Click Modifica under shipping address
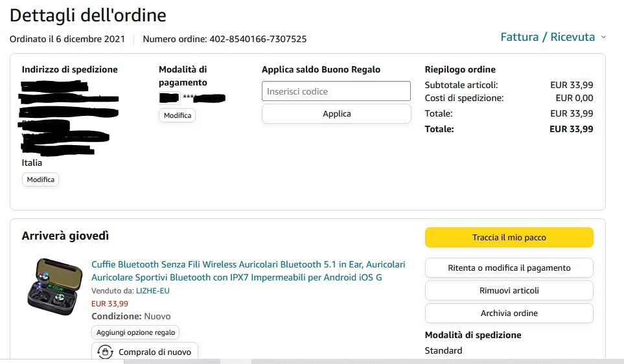624x364 pixels. point(40,179)
